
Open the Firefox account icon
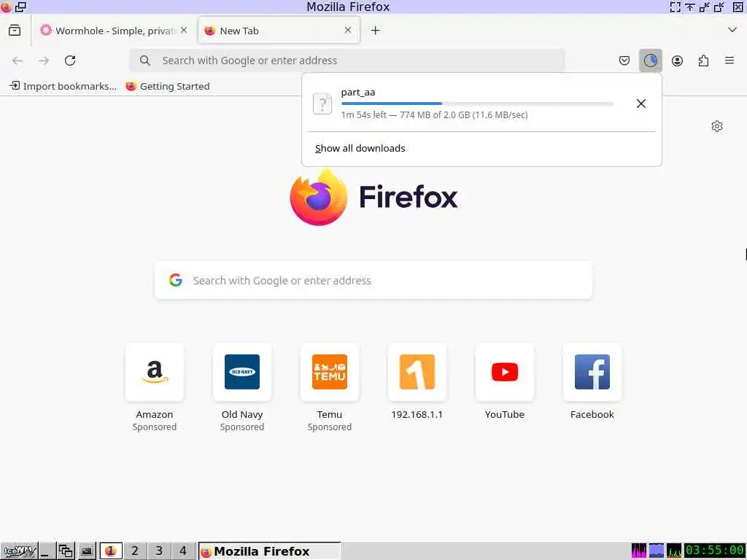pos(677,61)
